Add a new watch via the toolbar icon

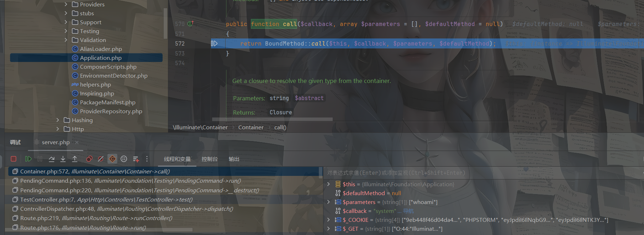136,159
